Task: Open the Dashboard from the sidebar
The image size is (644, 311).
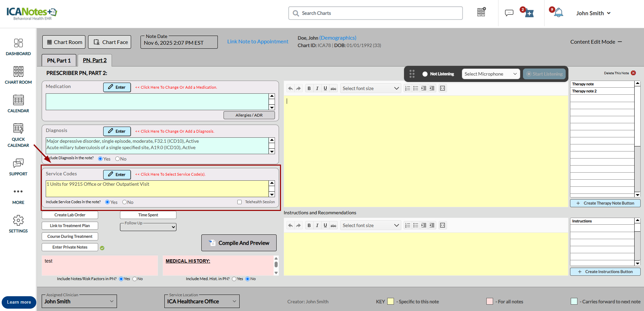Action: pyautogui.click(x=18, y=47)
